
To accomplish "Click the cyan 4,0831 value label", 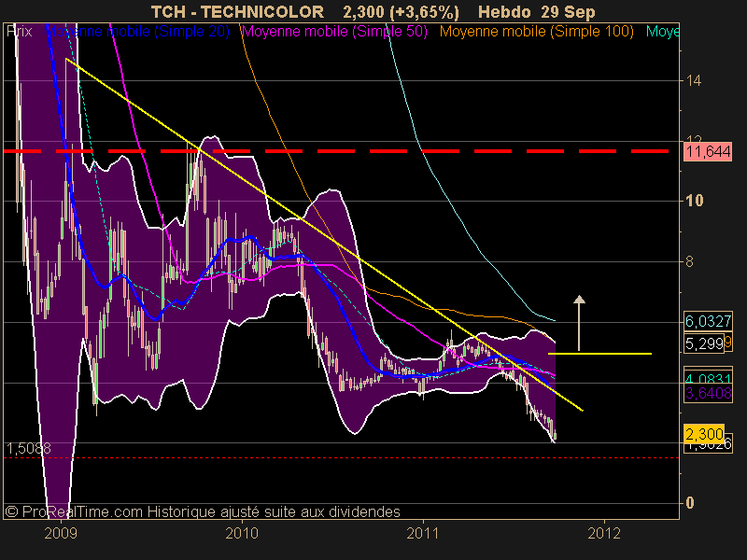I will point(708,379).
